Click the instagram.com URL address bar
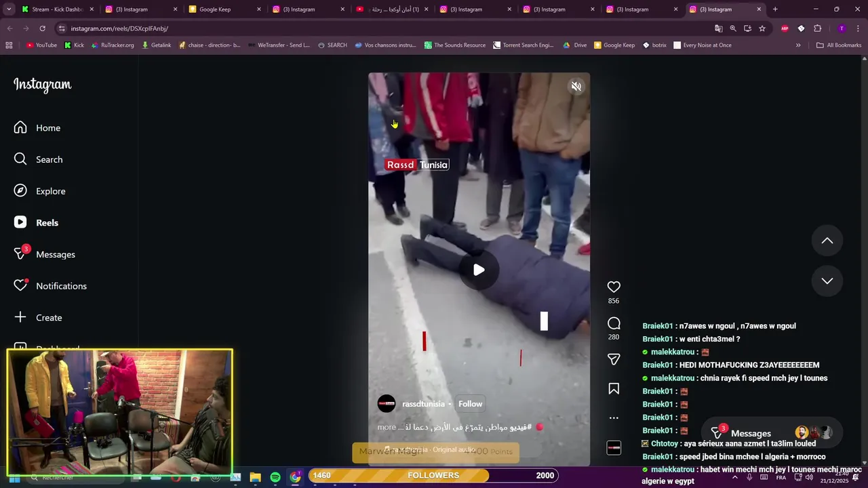This screenshot has width=868, height=488. [x=387, y=28]
